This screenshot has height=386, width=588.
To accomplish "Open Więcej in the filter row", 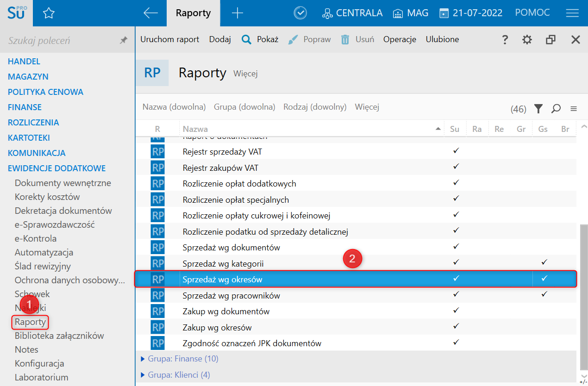I will click(x=367, y=107).
